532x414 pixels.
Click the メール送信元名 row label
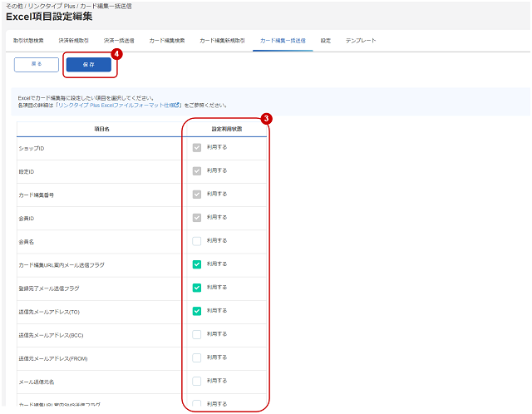tap(37, 382)
